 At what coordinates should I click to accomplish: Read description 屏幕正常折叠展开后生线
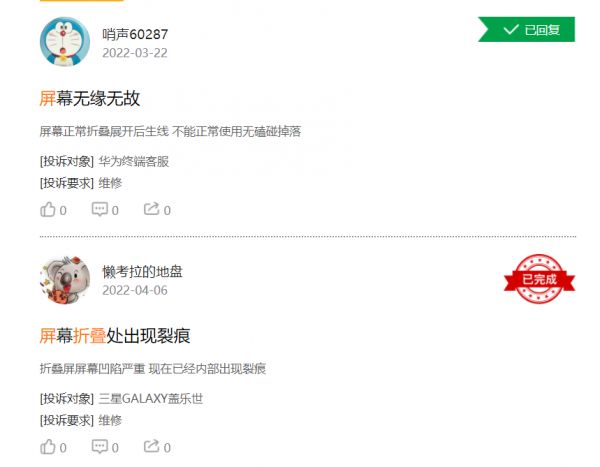click(104, 132)
